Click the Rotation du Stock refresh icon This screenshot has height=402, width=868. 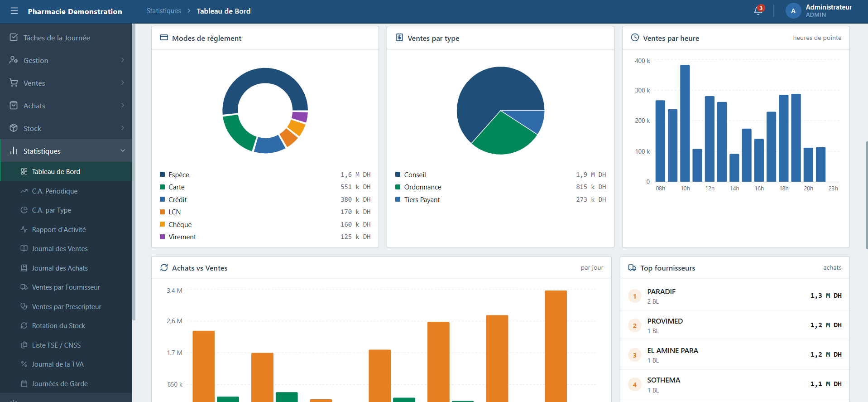pyautogui.click(x=24, y=326)
